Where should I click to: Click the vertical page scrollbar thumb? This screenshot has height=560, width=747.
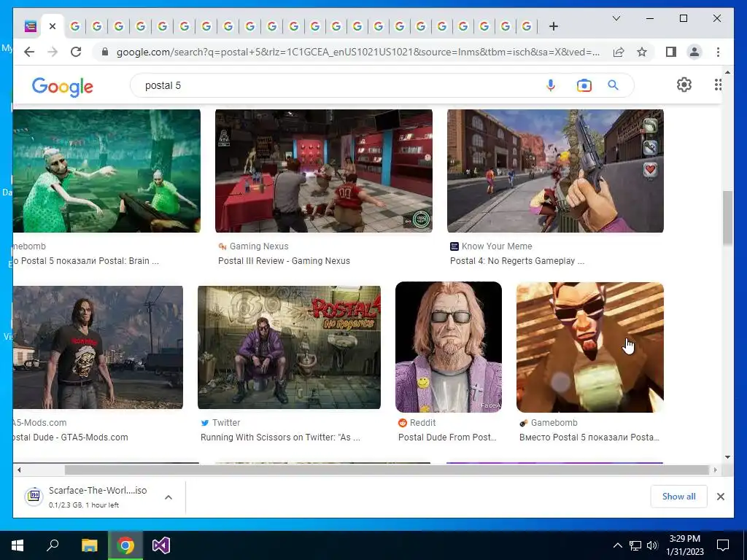point(727,217)
